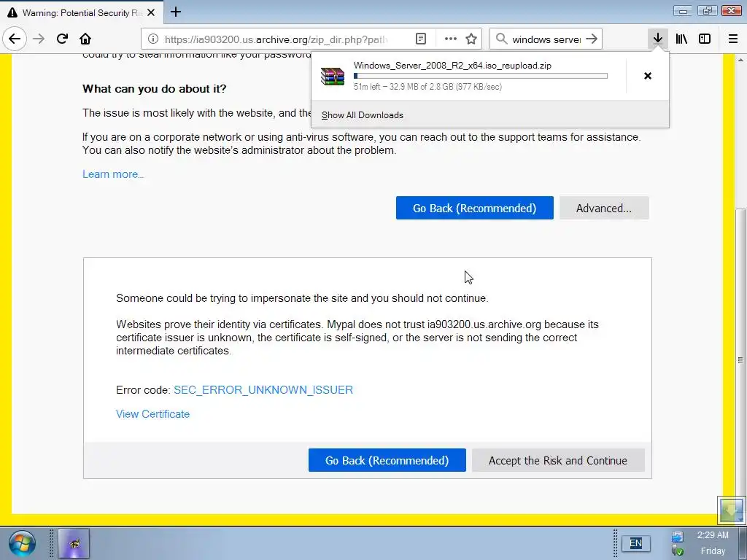Show site information icon in address bar
Image resolution: width=747 pixels, height=560 pixels.
click(x=152, y=39)
